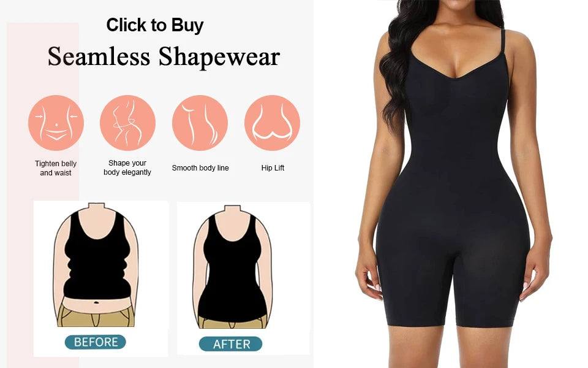Click the hip lift circle icon
The image size is (588, 368).
click(272, 123)
